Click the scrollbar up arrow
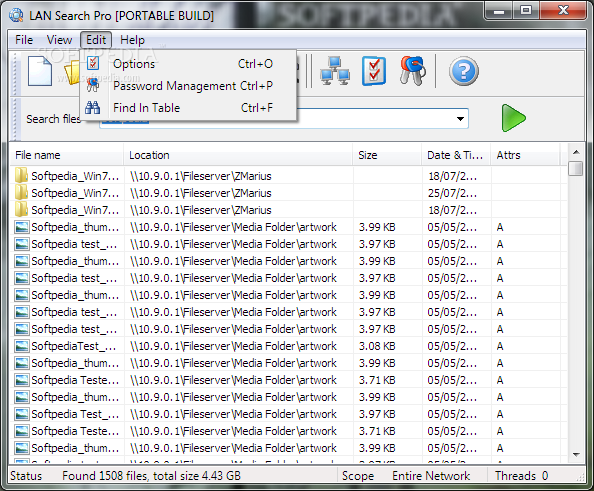This screenshot has width=594, height=491. coord(576,152)
